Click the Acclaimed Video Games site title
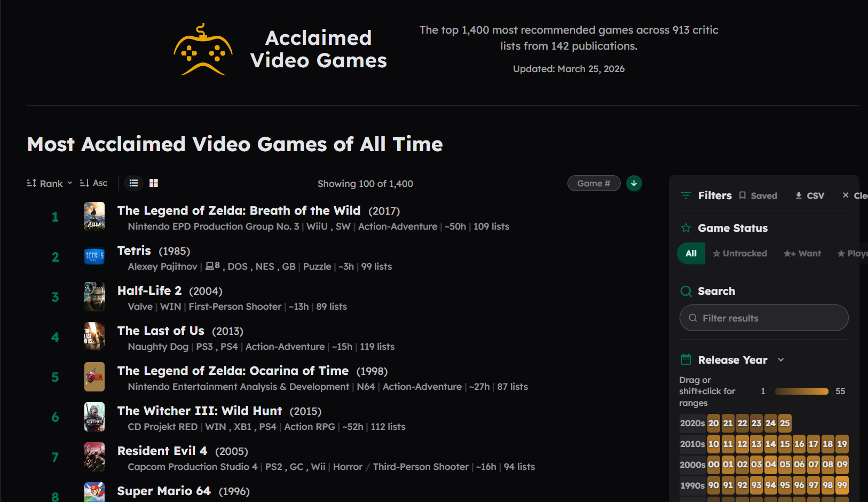Screen dimensions: 868x502 (x=319, y=49)
